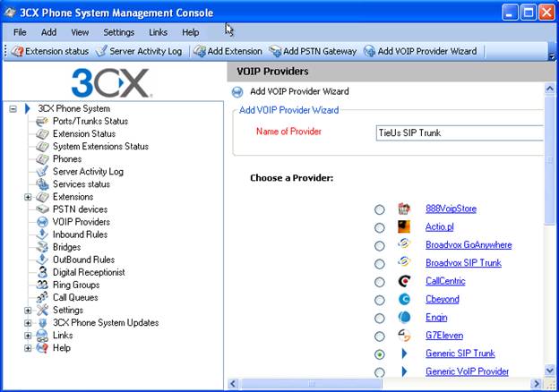The height and width of the screenshot is (392, 559).
Task: Click the 888VoipStore provider logo
Action: coord(404,209)
